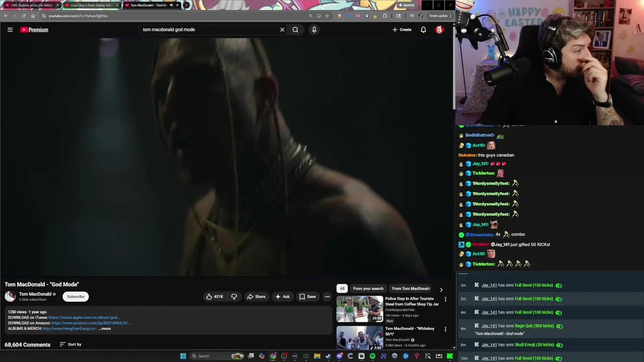
Task: Open the comments Sort by dropdown
Action: (x=70, y=344)
